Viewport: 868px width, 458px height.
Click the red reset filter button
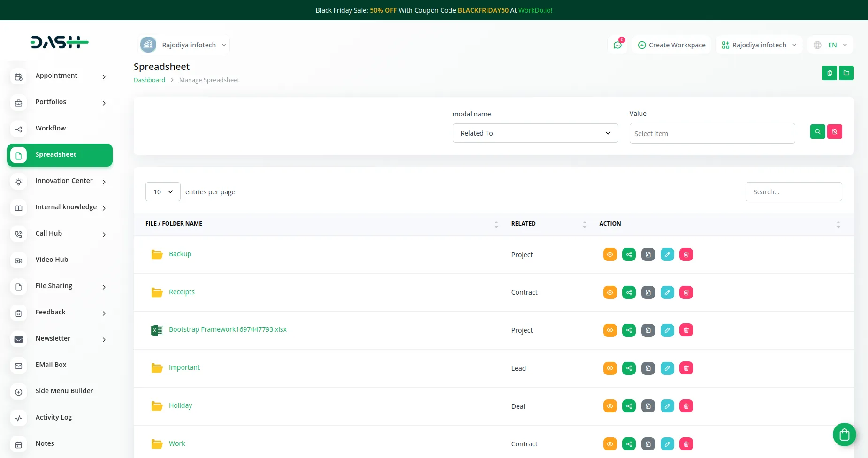(835, 132)
